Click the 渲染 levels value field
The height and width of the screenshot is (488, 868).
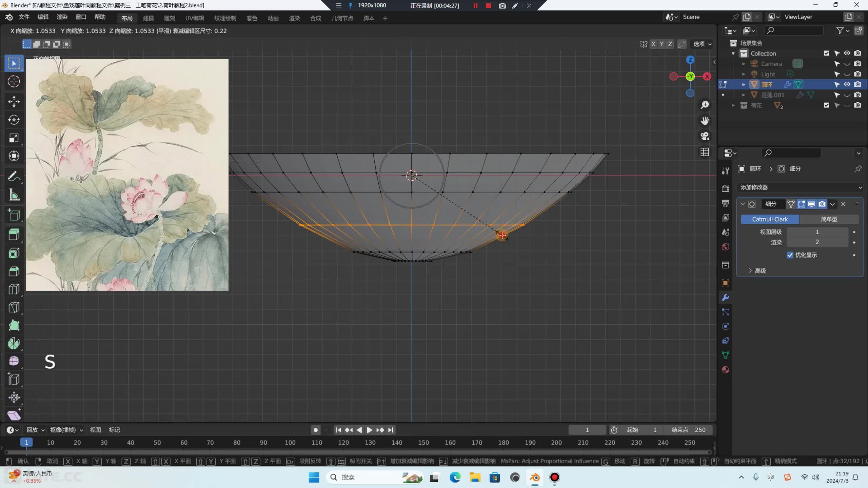pos(817,242)
